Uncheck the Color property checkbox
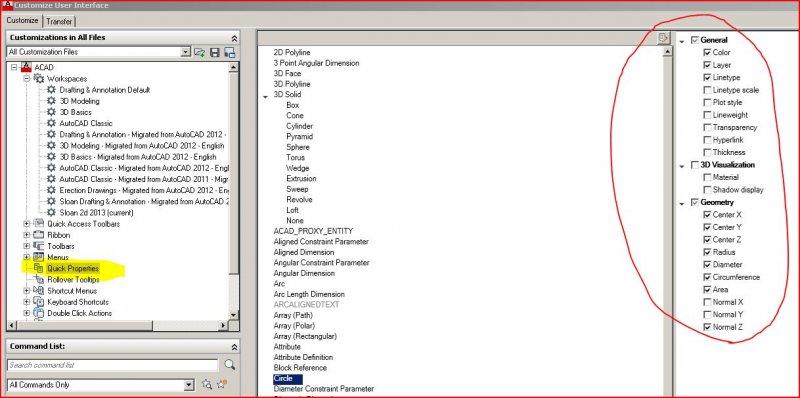Screen dimensions: 800x398 [707, 53]
